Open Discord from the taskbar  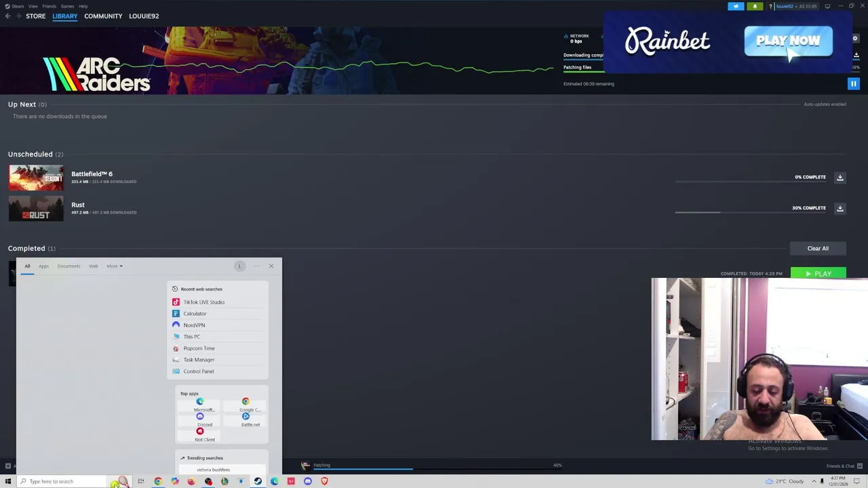point(308,481)
